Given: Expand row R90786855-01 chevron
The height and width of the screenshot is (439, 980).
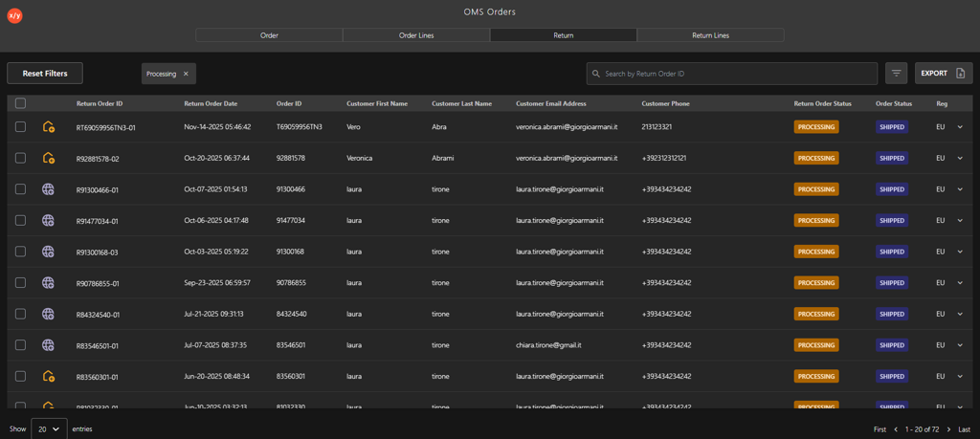Looking at the screenshot, I should [961, 282].
